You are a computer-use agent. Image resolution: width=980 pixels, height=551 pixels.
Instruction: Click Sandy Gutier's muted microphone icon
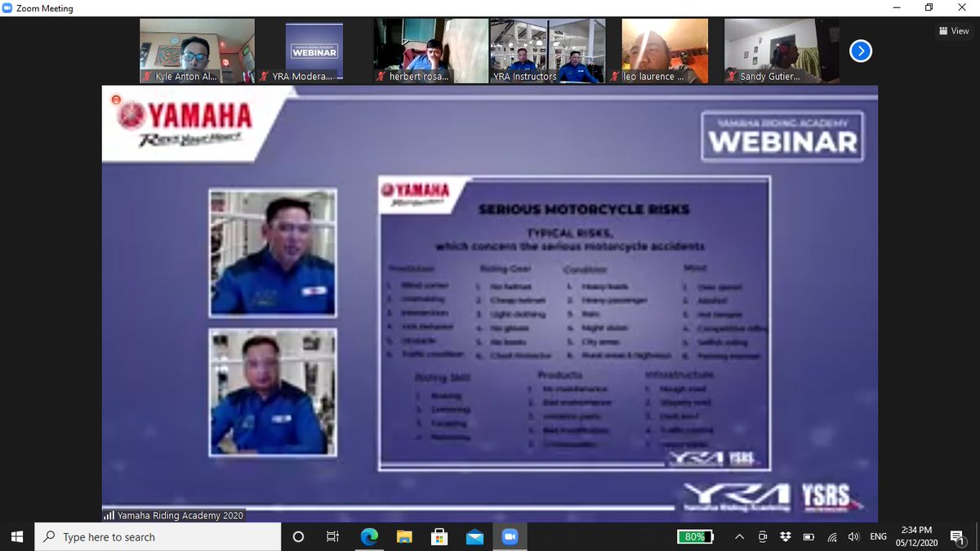tap(732, 76)
